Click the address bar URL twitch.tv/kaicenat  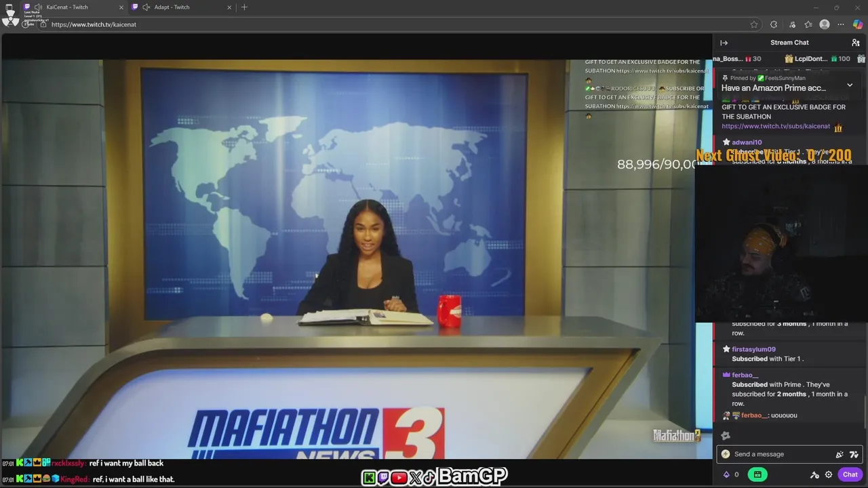click(x=94, y=24)
